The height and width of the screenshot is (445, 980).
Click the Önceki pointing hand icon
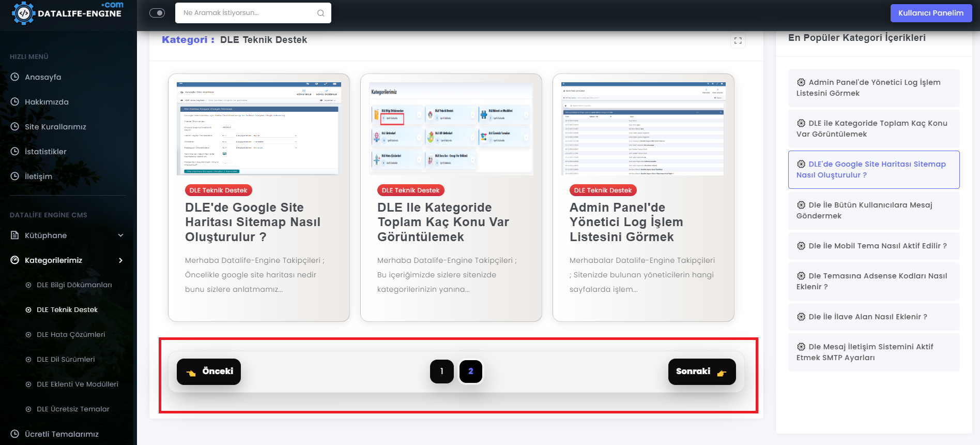191,373
